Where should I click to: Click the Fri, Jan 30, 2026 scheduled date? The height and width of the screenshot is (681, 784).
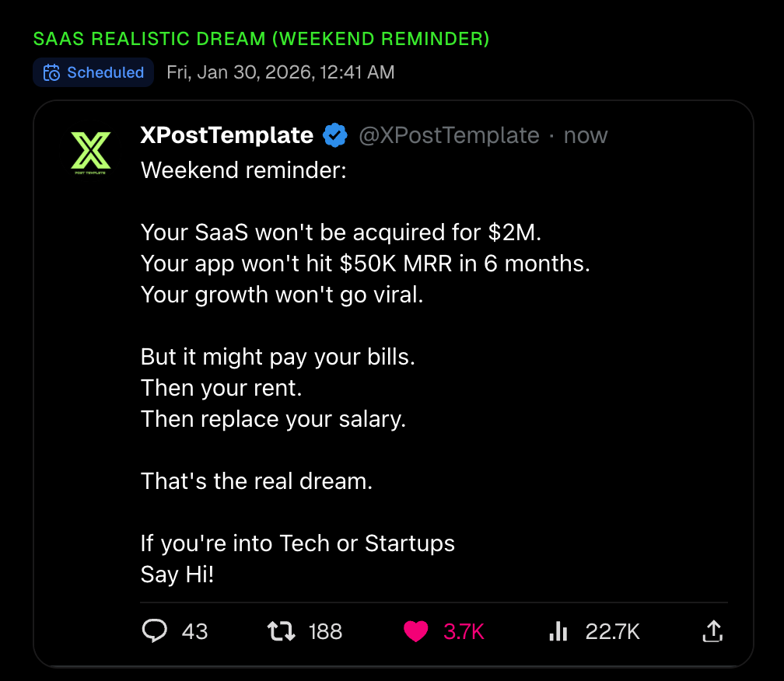280,73
